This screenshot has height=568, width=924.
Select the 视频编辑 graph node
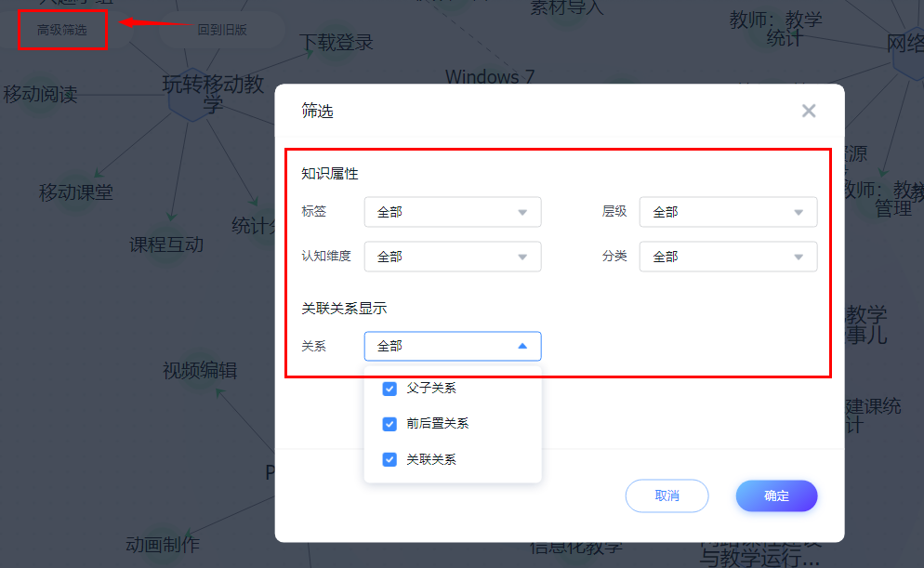point(200,371)
